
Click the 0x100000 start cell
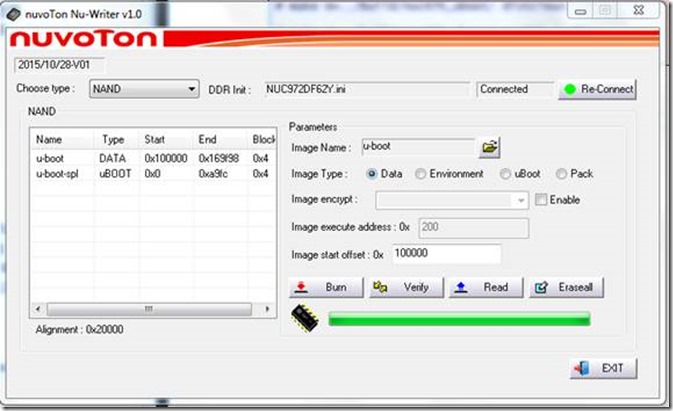pyautogui.click(x=166, y=158)
